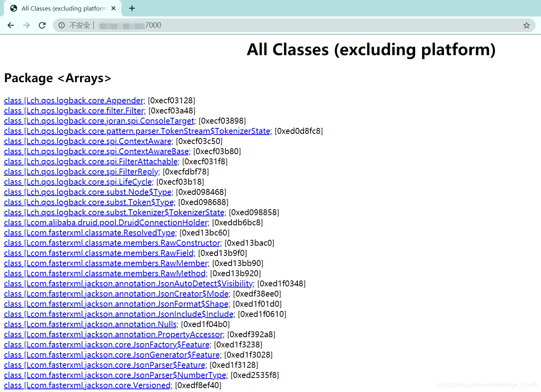Open members.RawConstructor class link
The width and height of the screenshot is (541, 392).
point(113,243)
